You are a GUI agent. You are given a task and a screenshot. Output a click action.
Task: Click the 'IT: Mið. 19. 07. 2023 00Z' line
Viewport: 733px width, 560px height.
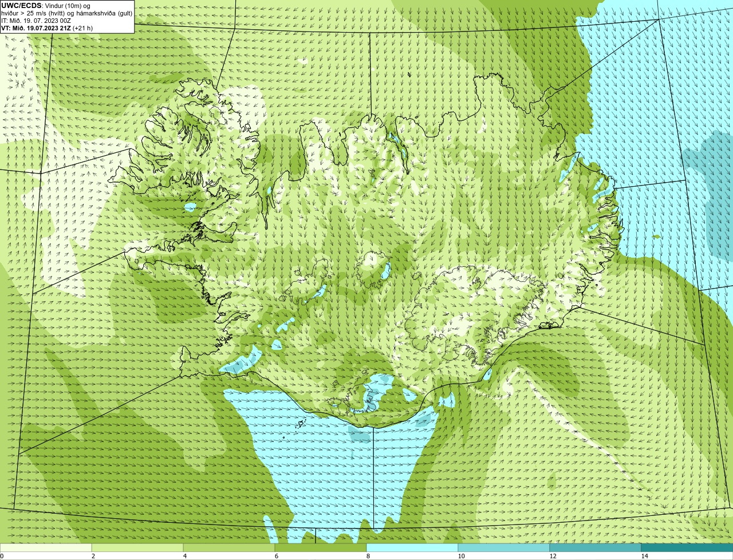[36, 20]
